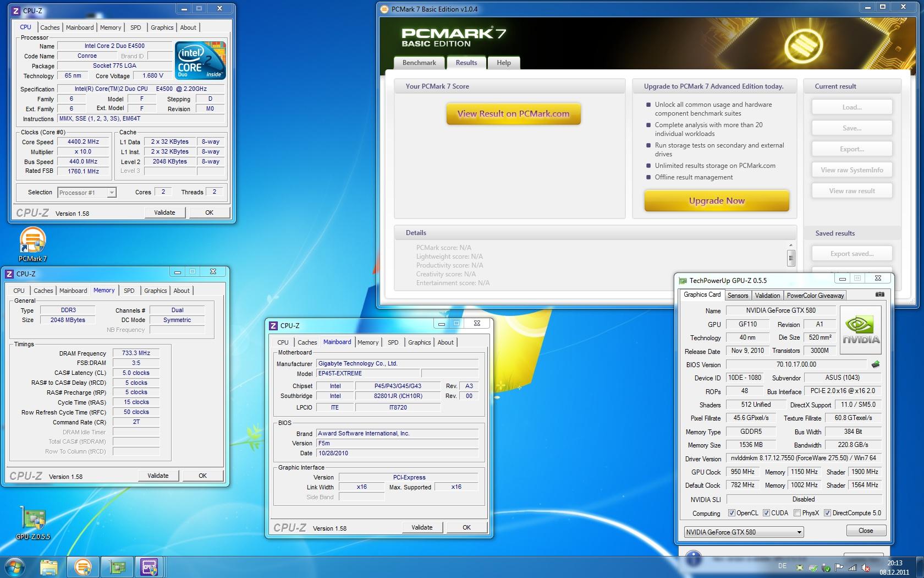Toggle the CUDA checkbox in GPU-Z
924x578 pixels.
(766, 512)
